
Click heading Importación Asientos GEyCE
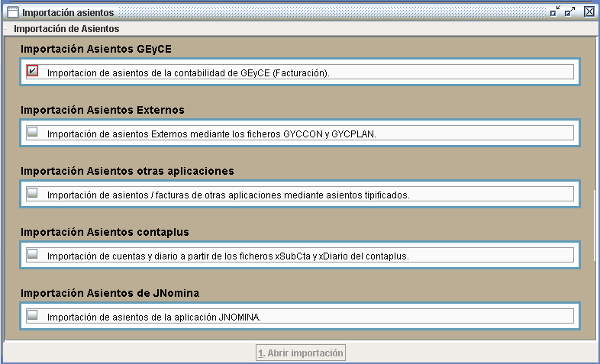[96, 49]
